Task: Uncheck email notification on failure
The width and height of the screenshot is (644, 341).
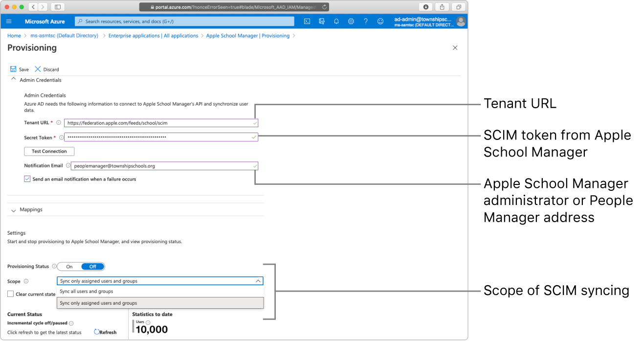Action: pyautogui.click(x=27, y=179)
